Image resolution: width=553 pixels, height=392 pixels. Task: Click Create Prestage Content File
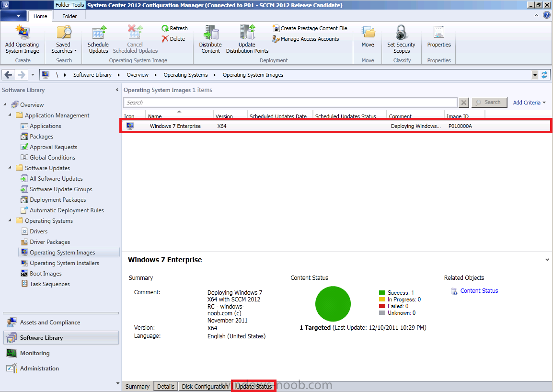310,28
